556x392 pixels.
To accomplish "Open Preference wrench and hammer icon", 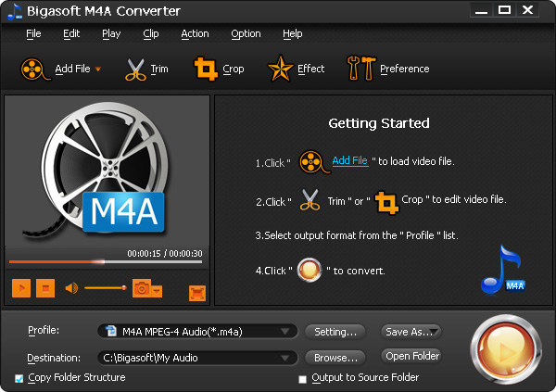I will pos(361,68).
